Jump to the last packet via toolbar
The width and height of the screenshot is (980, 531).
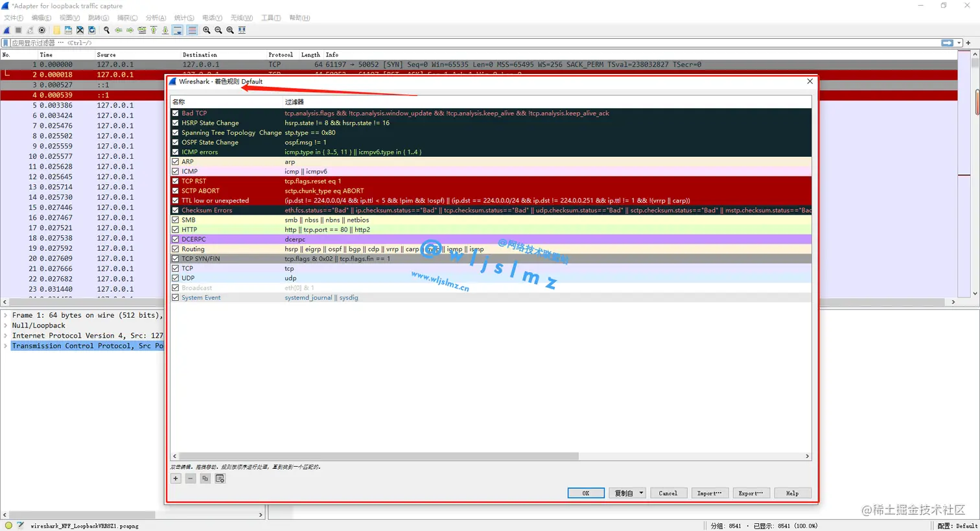[x=165, y=30]
